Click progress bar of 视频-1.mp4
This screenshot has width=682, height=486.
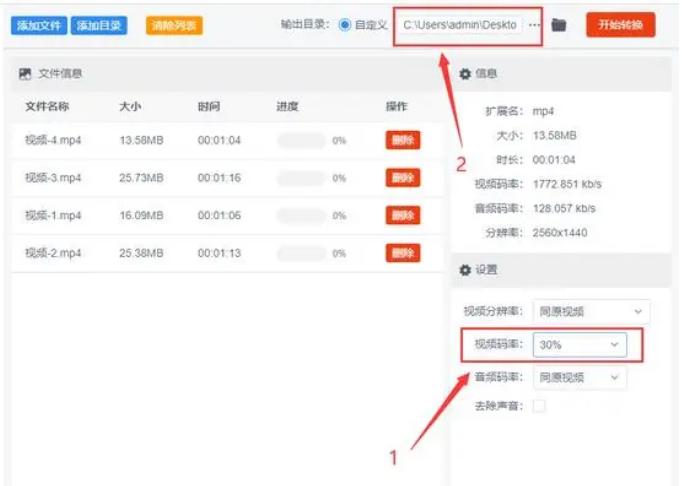(x=301, y=216)
